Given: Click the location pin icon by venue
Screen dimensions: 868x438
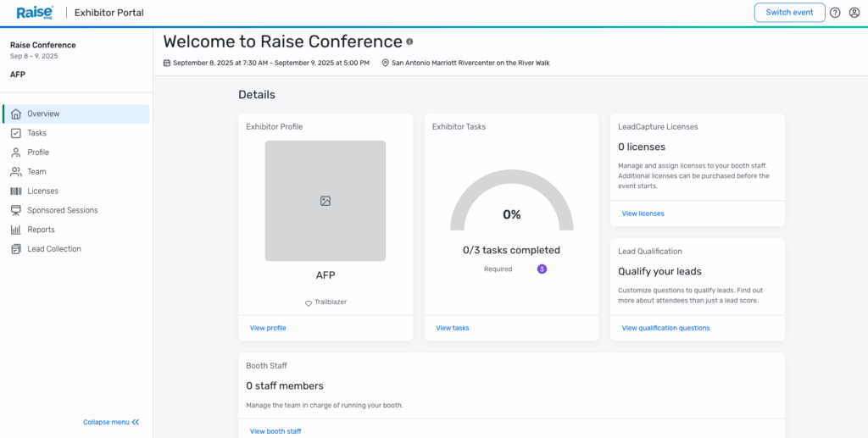Looking at the screenshot, I should (386, 63).
